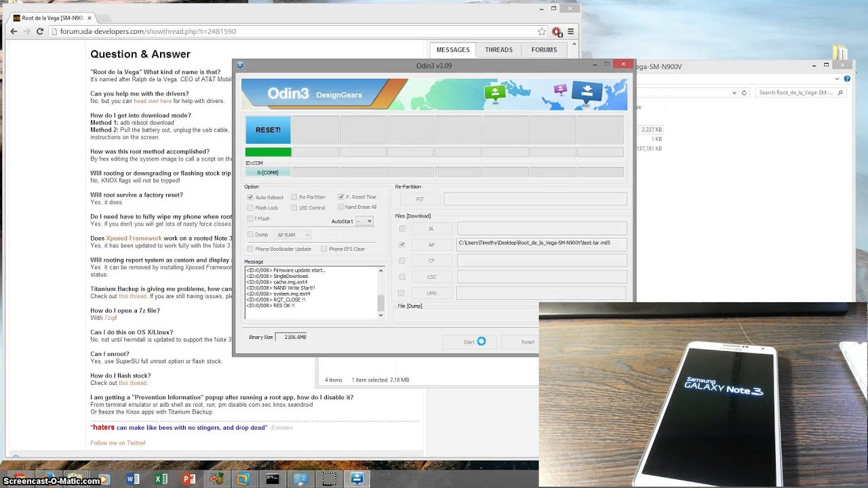Image resolution: width=868 pixels, height=488 pixels.
Task: Open Excel from the taskbar
Action: click(161, 479)
